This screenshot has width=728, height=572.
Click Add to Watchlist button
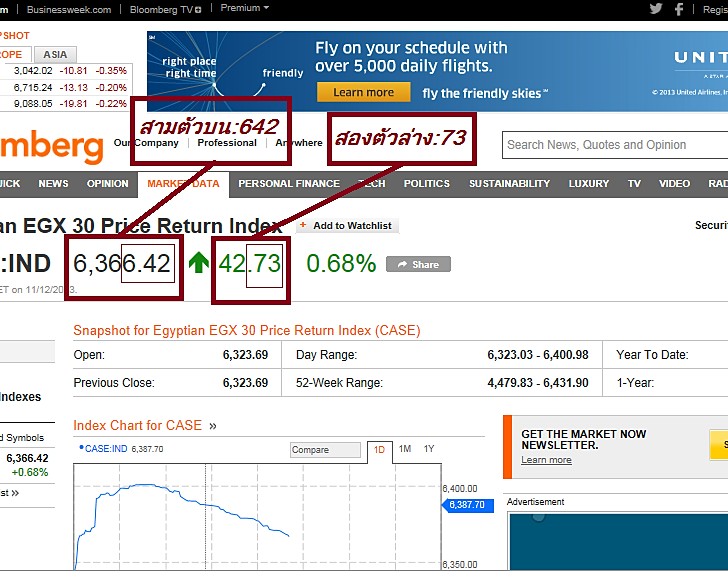(x=347, y=226)
